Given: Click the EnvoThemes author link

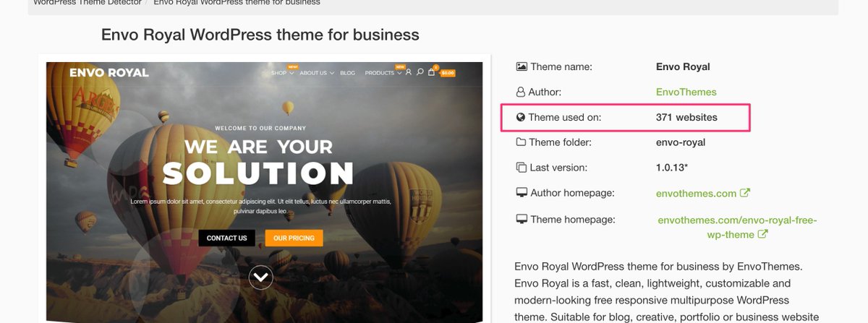Looking at the screenshot, I should 686,92.
